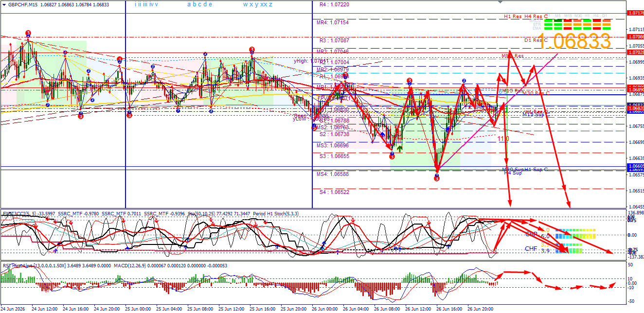The height and width of the screenshot is (313, 644).
Task: Click the green up-arrow buy signal
Action: tap(399, 148)
